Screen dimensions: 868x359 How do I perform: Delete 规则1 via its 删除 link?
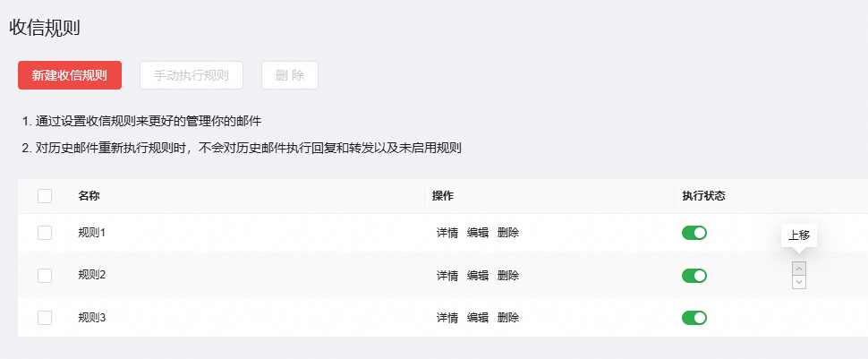(x=508, y=233)
